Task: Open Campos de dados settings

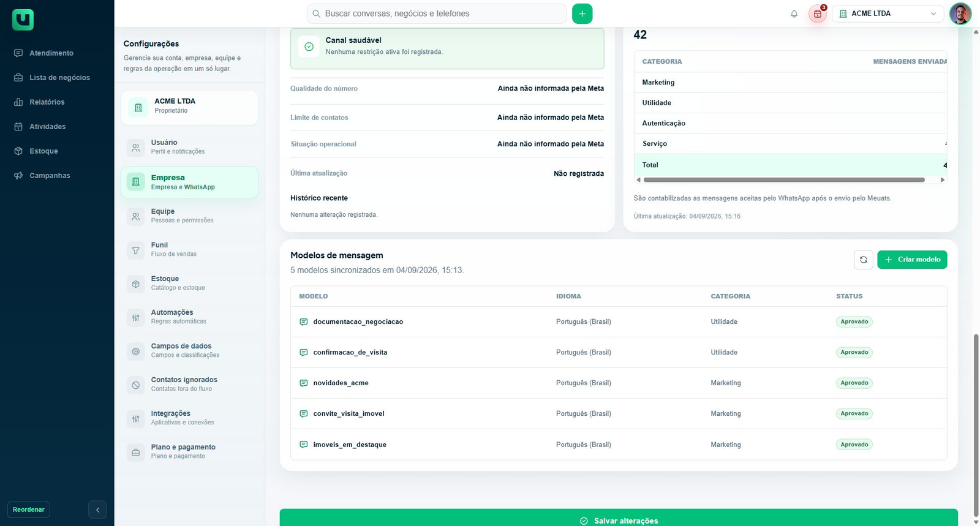Action: 190,351
